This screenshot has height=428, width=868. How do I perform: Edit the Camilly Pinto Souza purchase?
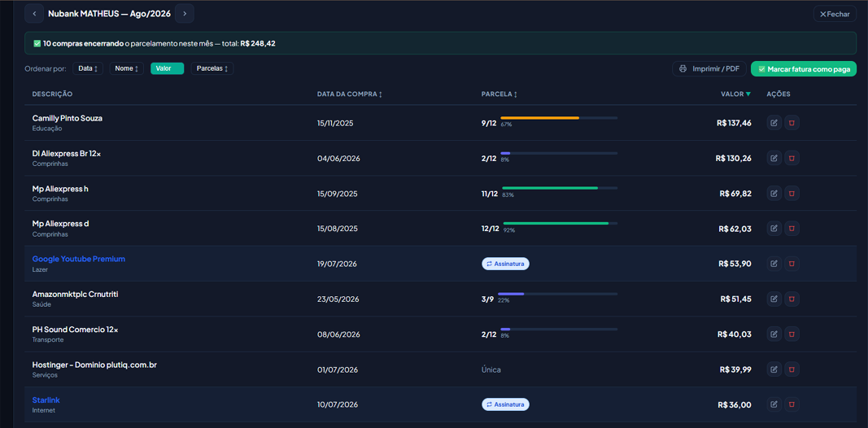pos(774,123)
